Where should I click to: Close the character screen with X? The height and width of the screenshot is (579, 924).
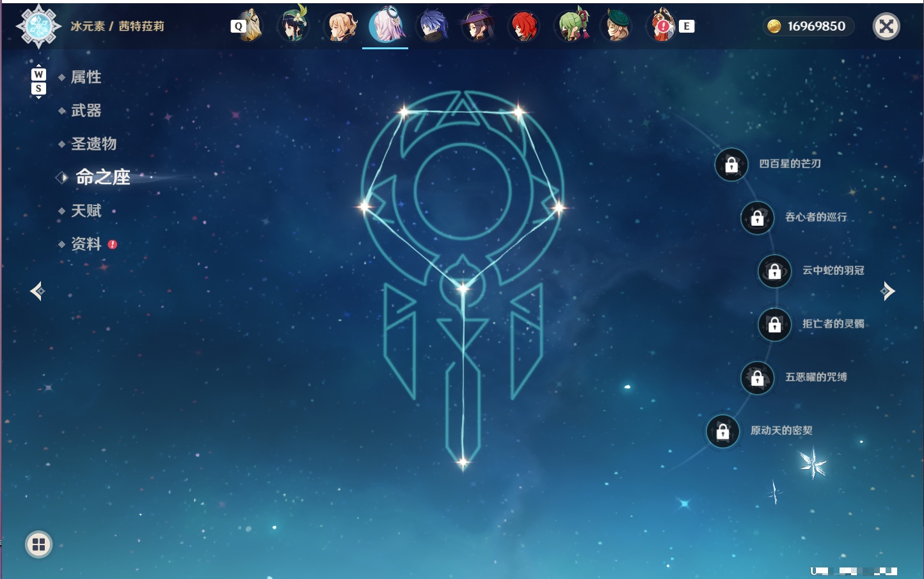coord(886,26)
